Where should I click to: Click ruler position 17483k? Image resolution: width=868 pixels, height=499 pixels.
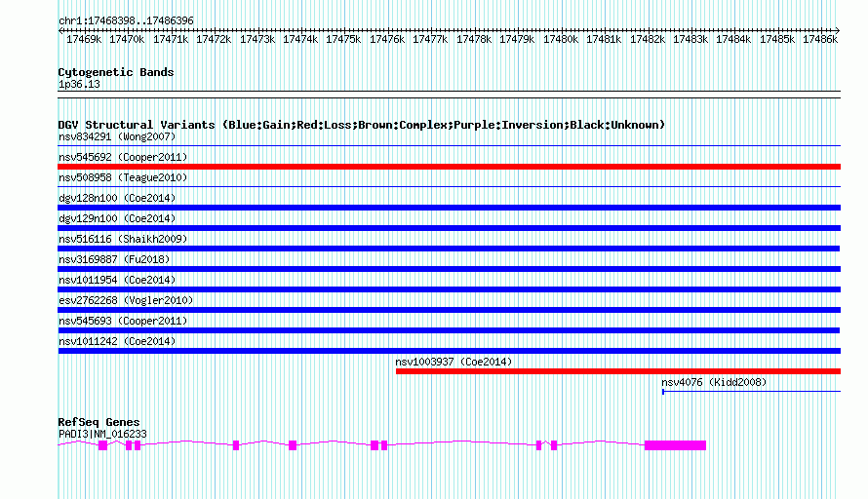click(x=690, y=39)
